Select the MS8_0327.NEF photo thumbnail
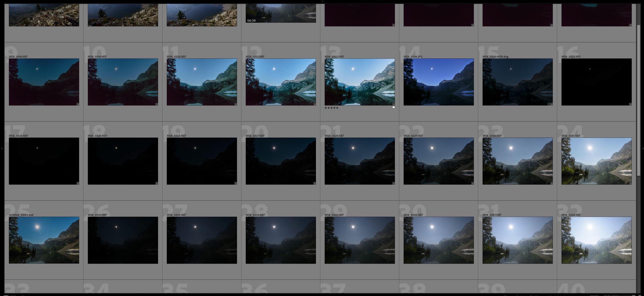644x296 pixels. tap(281, 161)
